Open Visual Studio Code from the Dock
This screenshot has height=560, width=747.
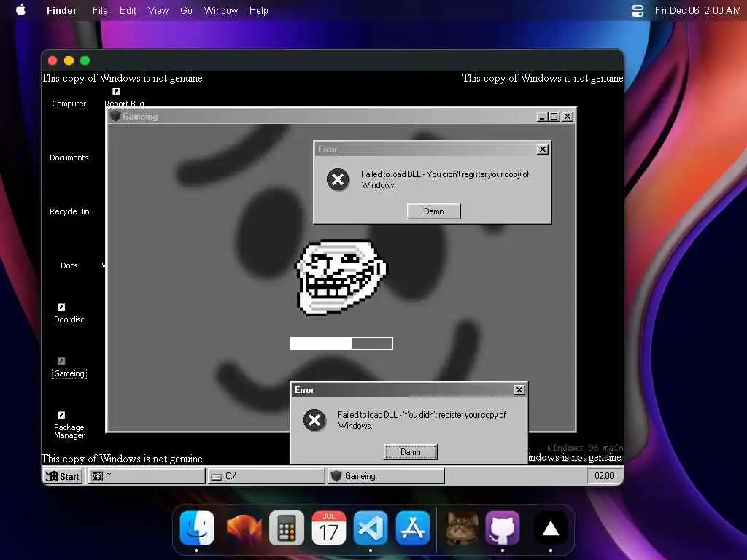(371, 528)
